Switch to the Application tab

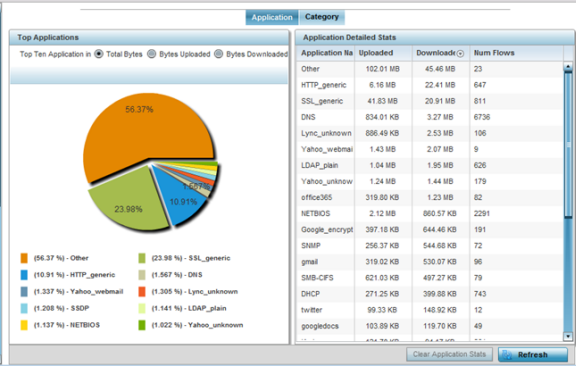pyautogui.click(x=272, y=17)
